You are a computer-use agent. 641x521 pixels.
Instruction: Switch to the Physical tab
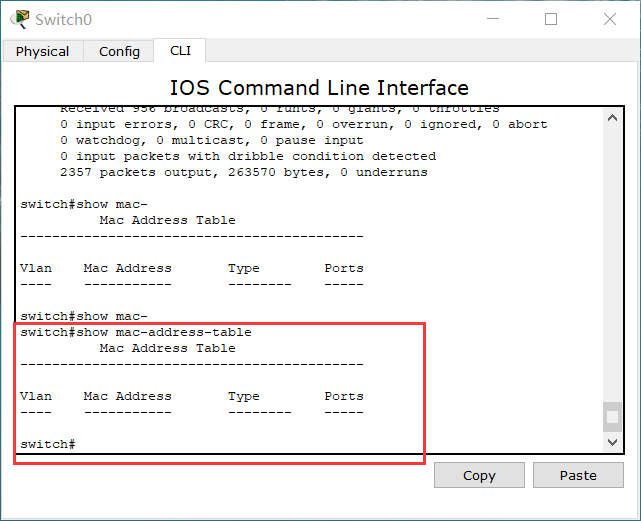point(43,51)
